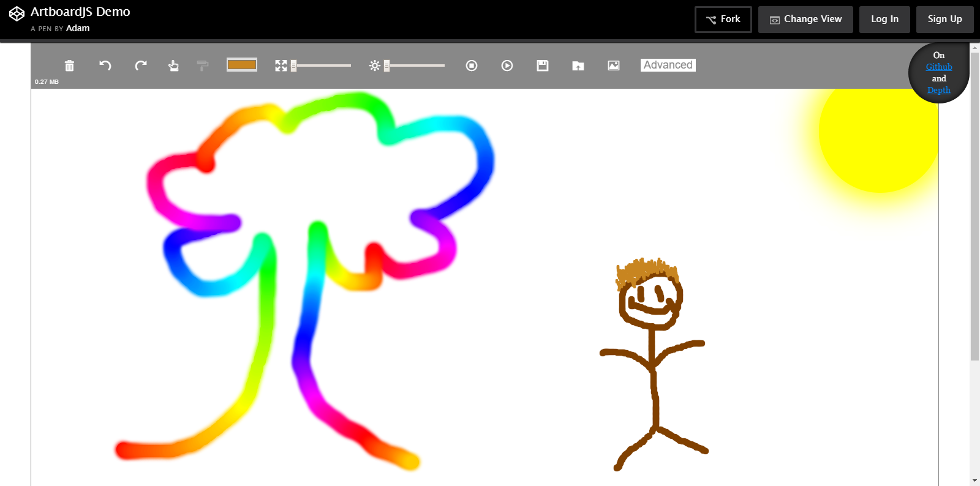The height and width of the screenshot is (486, 980).
Task: Click the trash icon to clear canvas
Action: pos(69,65)
